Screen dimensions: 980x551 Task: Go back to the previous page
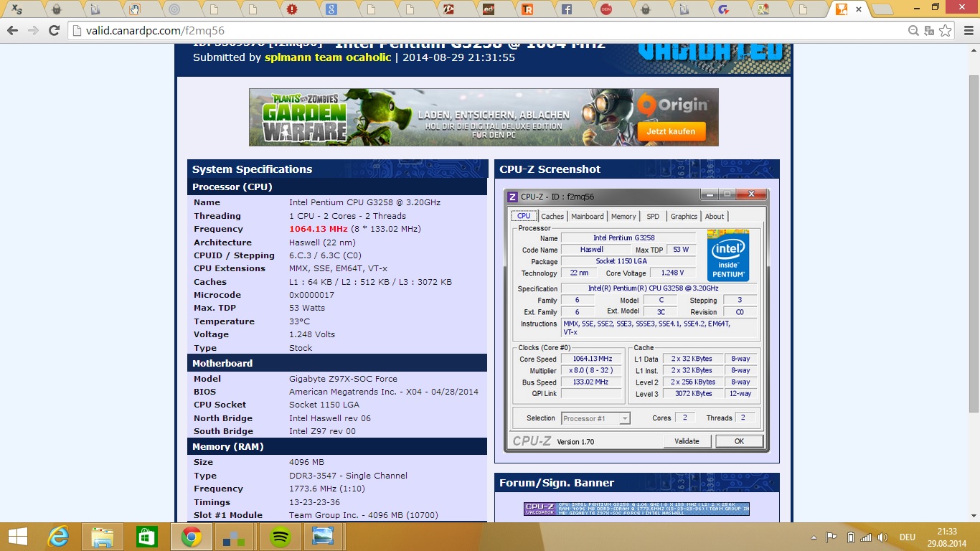click(12, 30)
